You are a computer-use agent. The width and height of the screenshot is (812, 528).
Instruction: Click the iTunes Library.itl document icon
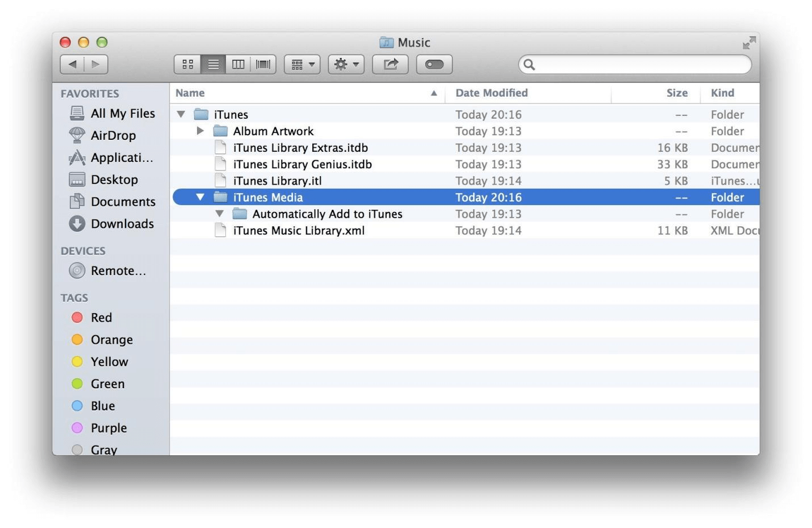pyautogui.click(x=220, y=181)
